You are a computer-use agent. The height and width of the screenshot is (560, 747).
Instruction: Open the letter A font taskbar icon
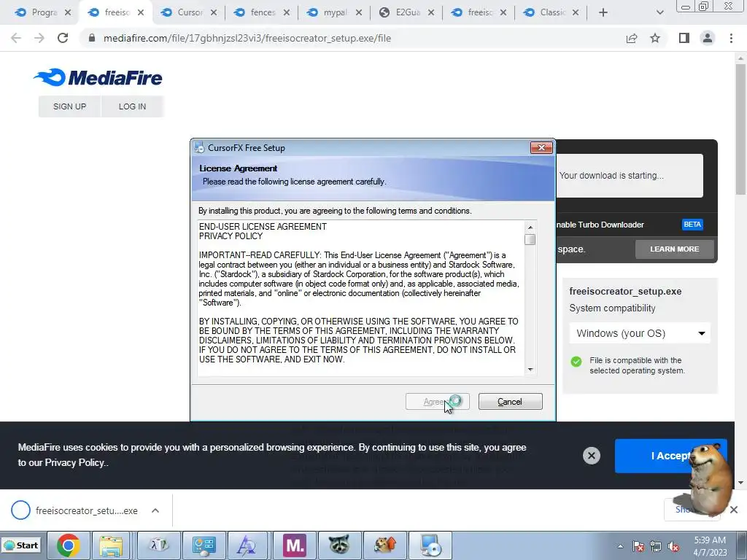[247, 545]
